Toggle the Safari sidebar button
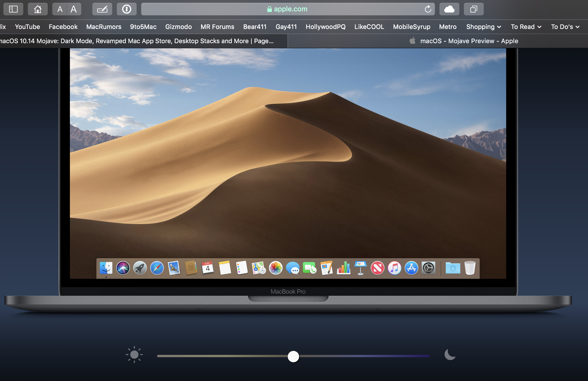 (x=13, y=9)
